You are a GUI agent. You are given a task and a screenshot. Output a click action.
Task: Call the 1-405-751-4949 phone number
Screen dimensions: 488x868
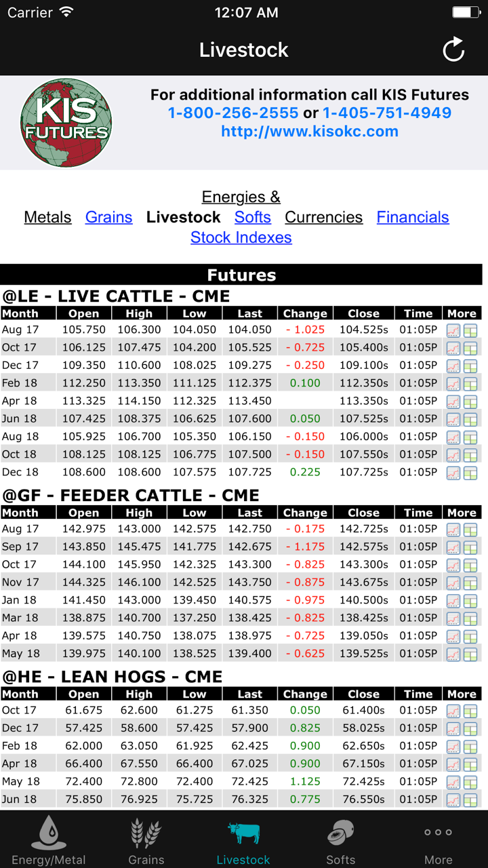(x=387, y=113)
